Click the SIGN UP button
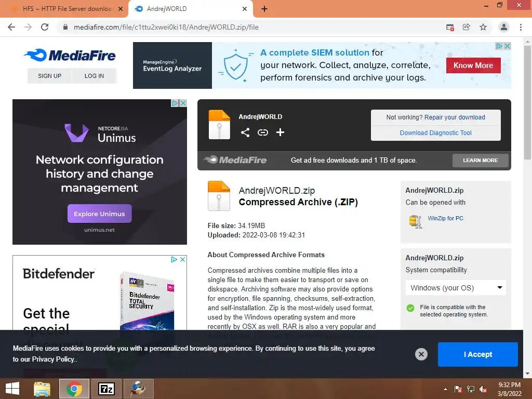The height and width of the screenshot is (399, 532). (49, 76)
